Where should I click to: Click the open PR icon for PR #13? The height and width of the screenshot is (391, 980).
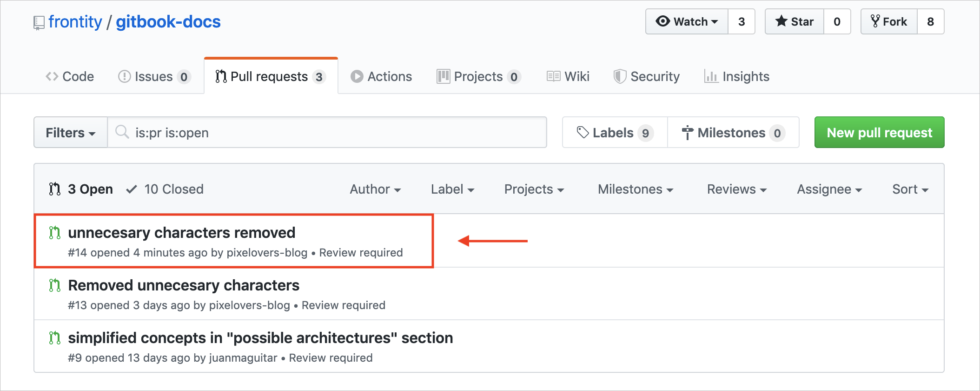(x=55, y=285)
